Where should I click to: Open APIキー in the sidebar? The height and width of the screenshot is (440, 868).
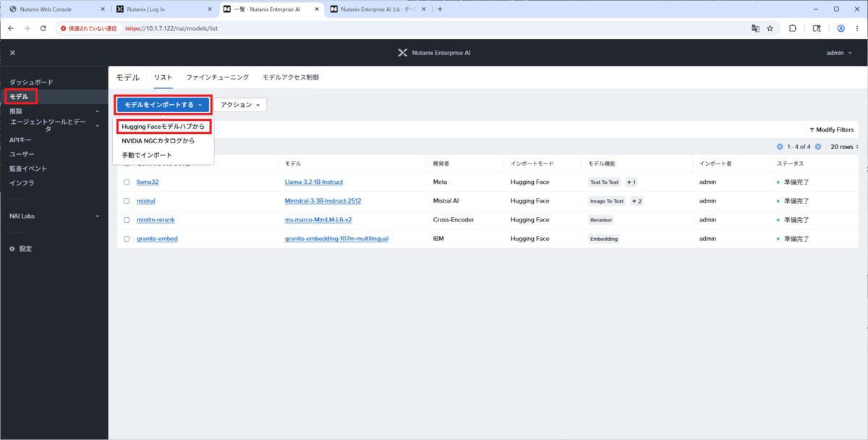click(x=20, y=140)
